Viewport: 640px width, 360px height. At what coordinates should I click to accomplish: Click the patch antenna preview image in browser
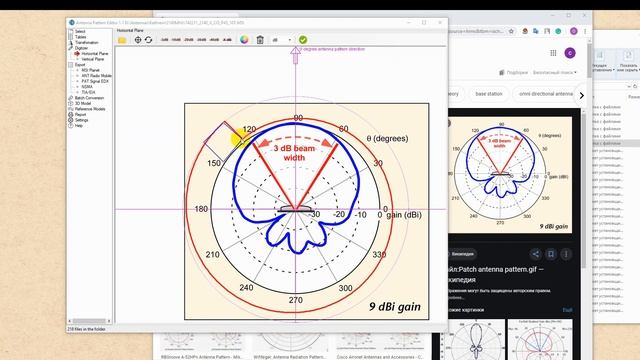coord(510,175)
